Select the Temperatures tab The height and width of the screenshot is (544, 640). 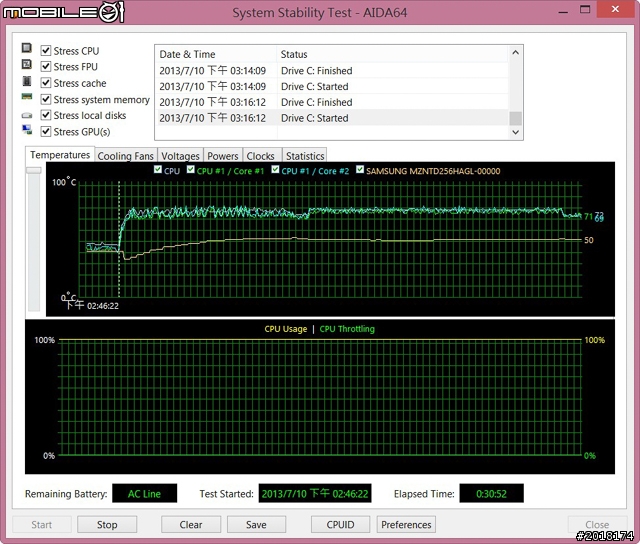[60, 155]
